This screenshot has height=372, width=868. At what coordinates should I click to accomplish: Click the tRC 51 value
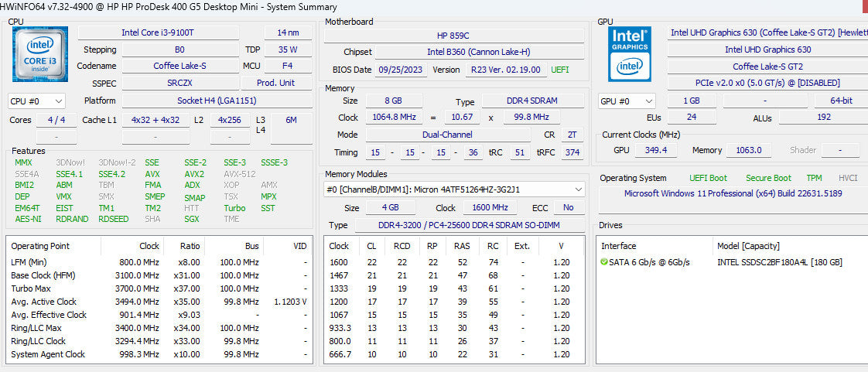click(520, 152)
